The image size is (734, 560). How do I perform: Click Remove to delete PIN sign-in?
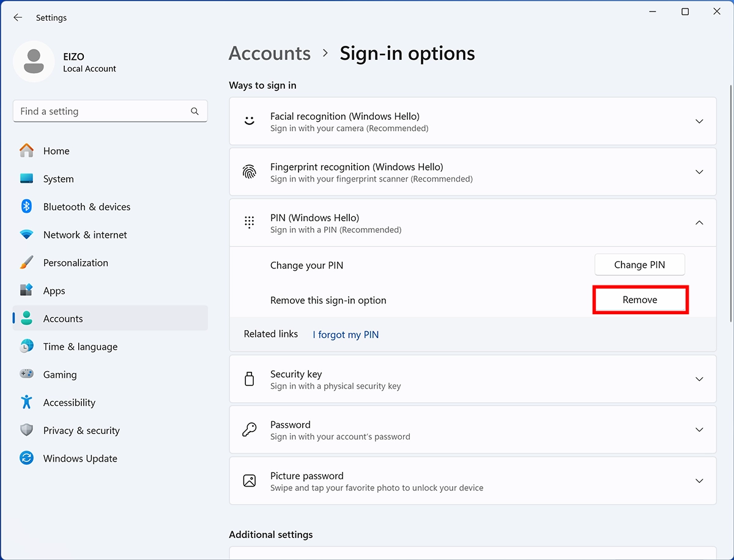[640, 300]
